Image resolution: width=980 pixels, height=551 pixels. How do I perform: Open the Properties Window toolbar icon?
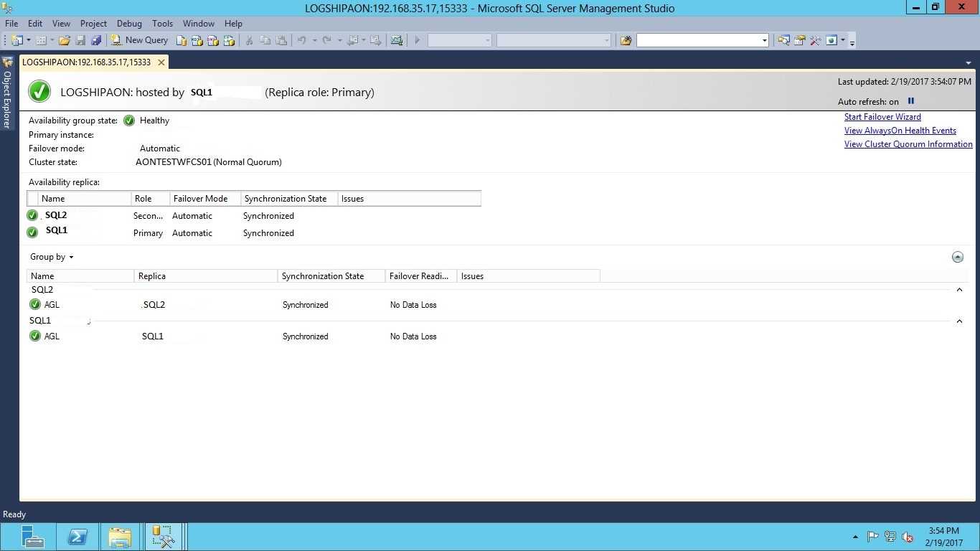799,40
